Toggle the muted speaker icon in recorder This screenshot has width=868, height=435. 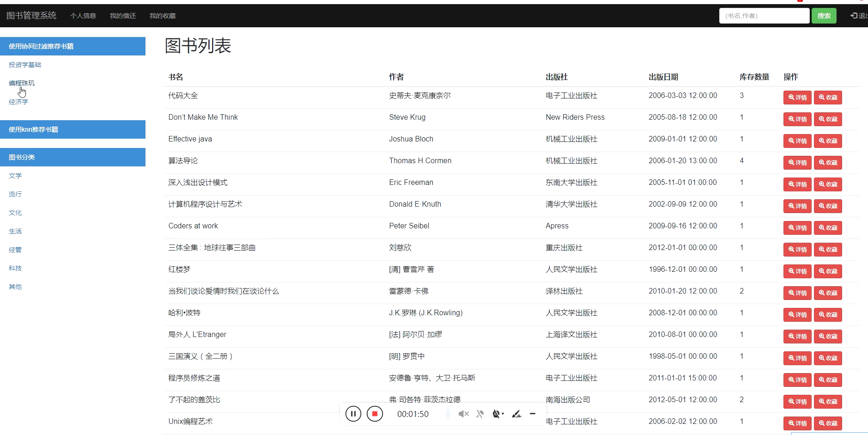(x=463, y=414)
